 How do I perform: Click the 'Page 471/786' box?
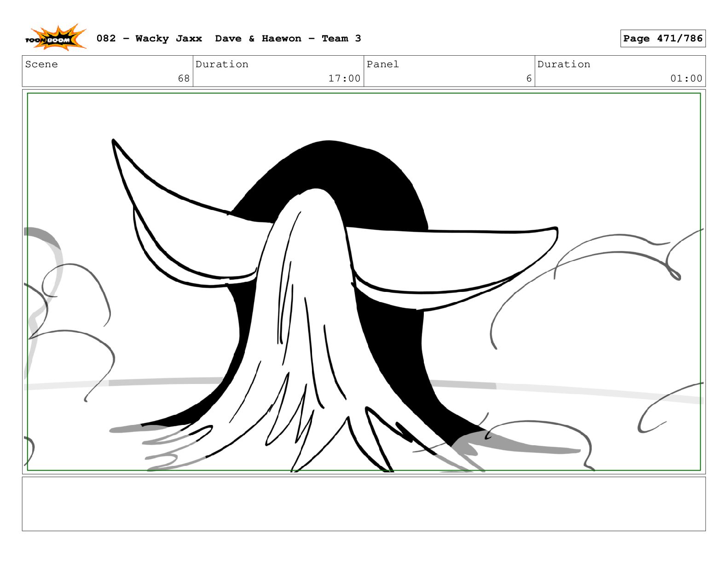tap(663, 39)
